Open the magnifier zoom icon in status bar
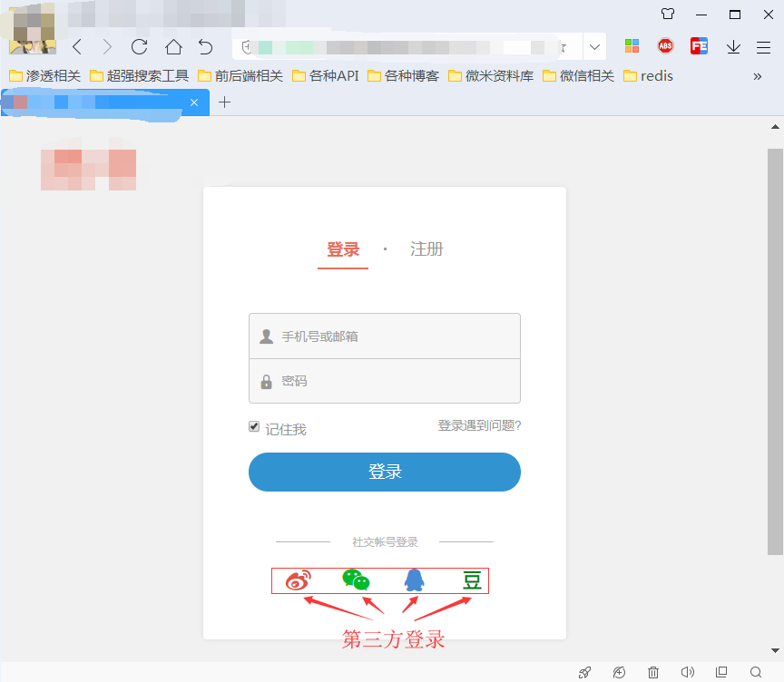This screenshot has width=784, height=682. pyautogui.click(x=756, y=672)
